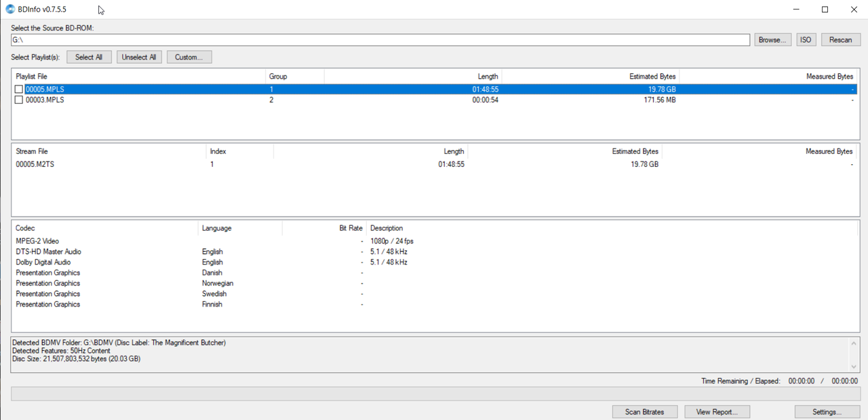Click the Rescan button
Viewport: 868px width, 420px height.
point(841,40)
